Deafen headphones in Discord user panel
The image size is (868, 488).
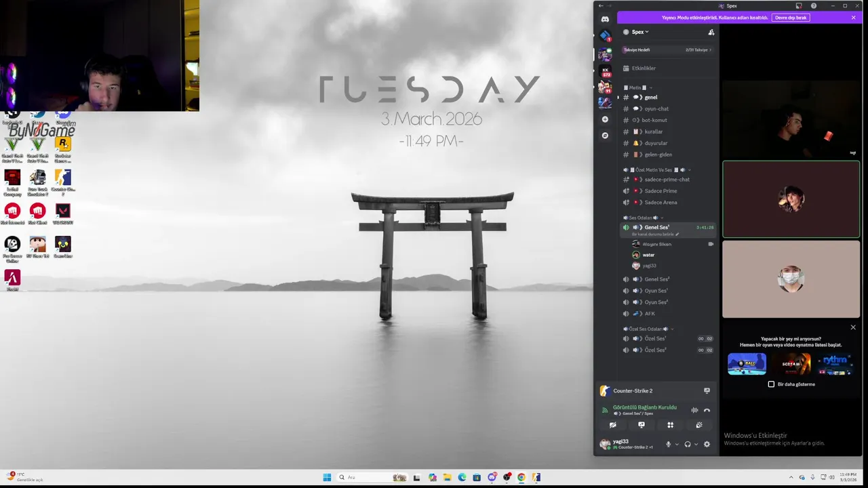click(x=688, y=445)
